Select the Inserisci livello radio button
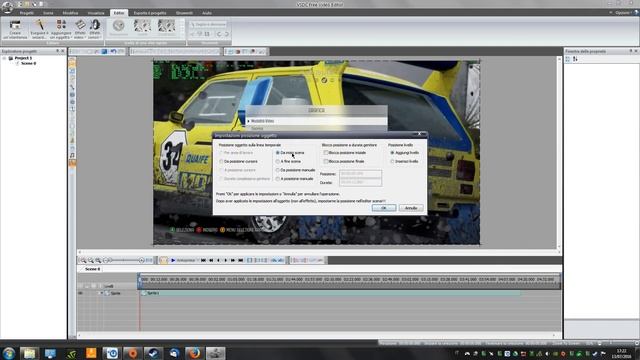 pos(392,162)
